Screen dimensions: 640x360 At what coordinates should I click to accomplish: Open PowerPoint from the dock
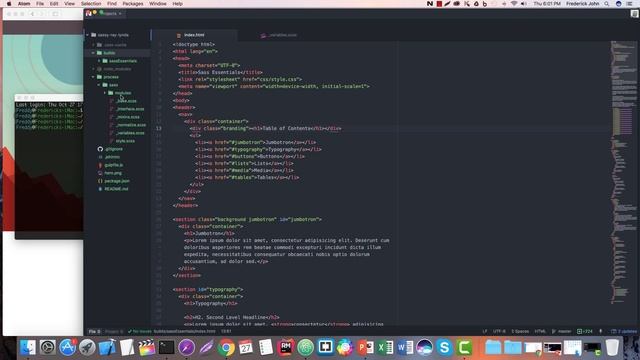365,348
